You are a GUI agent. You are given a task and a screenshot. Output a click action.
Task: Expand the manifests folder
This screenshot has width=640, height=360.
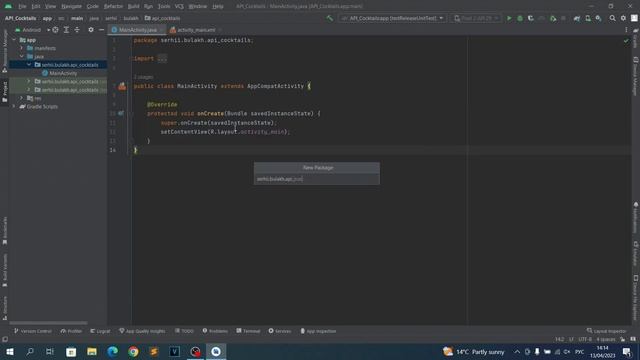(22, 48)
